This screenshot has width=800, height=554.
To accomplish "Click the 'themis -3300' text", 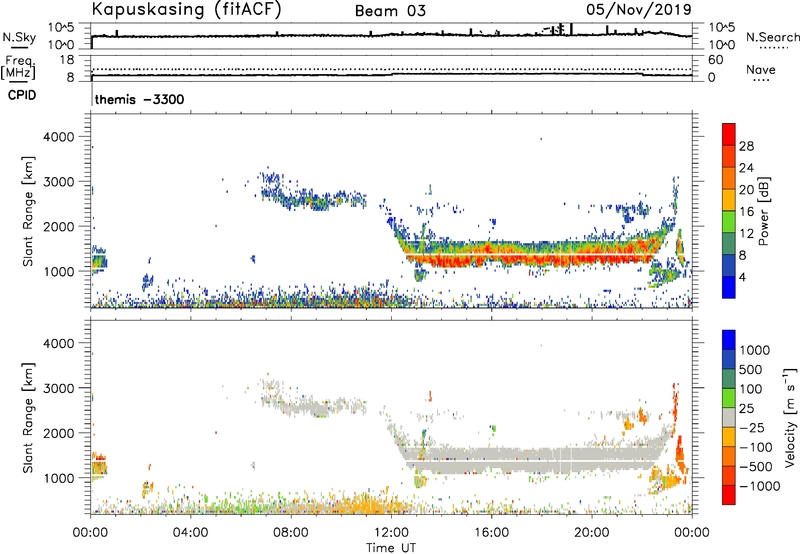I will click(139, 99).
